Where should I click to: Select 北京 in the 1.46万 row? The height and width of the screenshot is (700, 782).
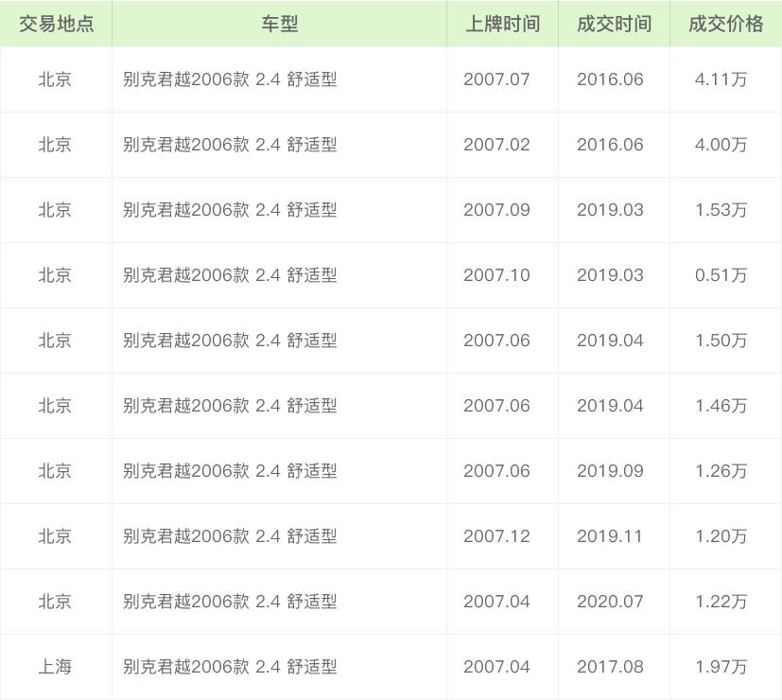pyautogui.click(x=56, y=406)
